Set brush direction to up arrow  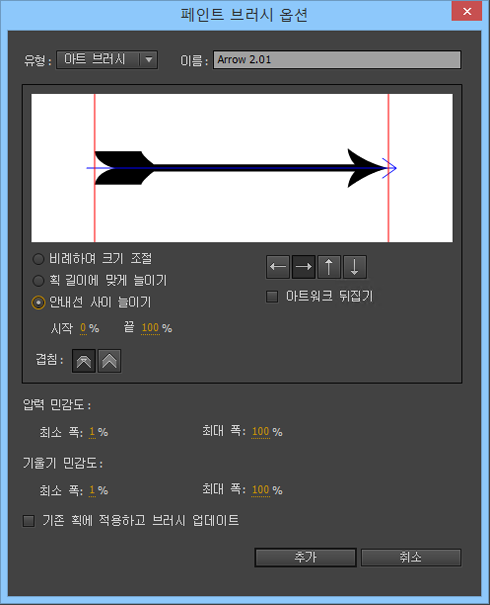click(329, 267)
